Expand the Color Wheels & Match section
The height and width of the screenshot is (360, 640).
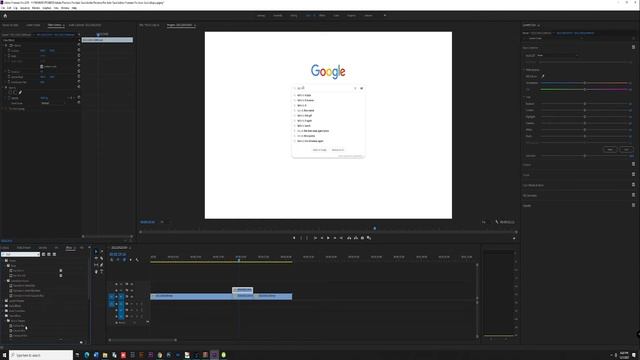click(533, 185)
